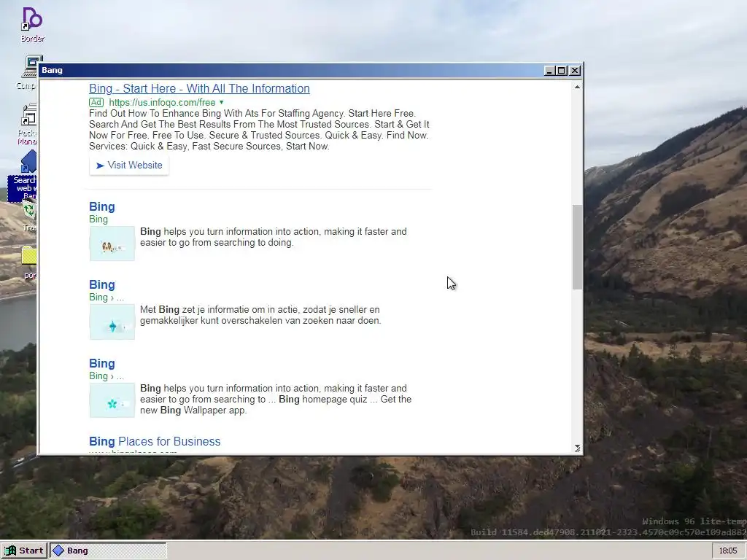Close the Bang window
The height and width of the screenshot is (560, 747).
click(575, 71)
